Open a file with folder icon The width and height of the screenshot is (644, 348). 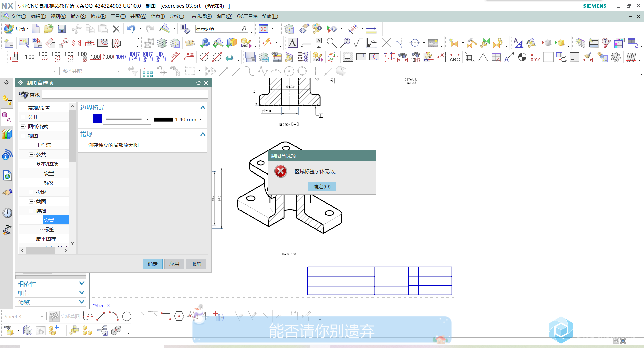click(x=48, y=29)
